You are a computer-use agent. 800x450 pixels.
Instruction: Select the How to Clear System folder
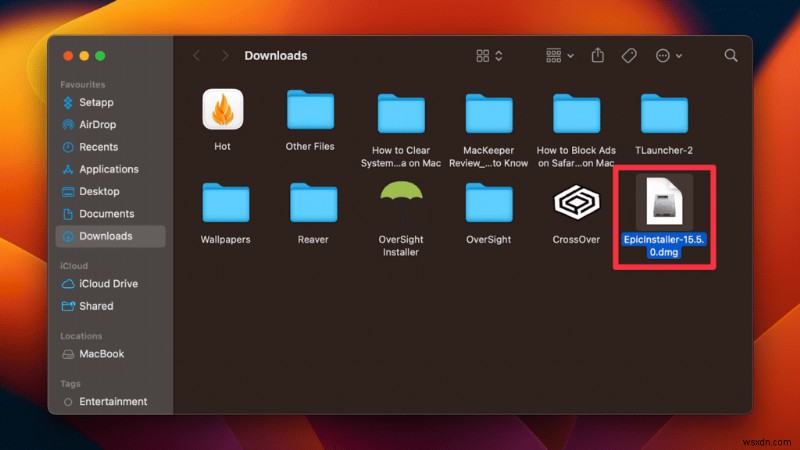(x=401, y=113)
